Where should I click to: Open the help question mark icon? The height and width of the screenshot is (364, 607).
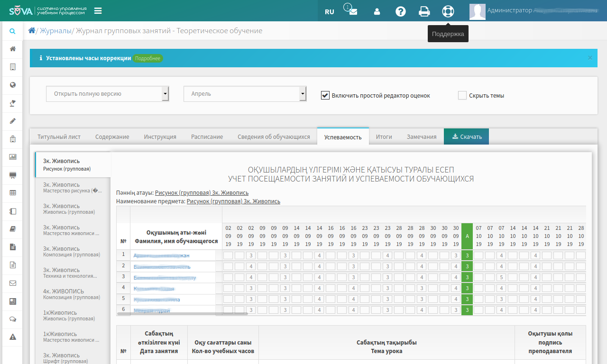pos(401,11)
